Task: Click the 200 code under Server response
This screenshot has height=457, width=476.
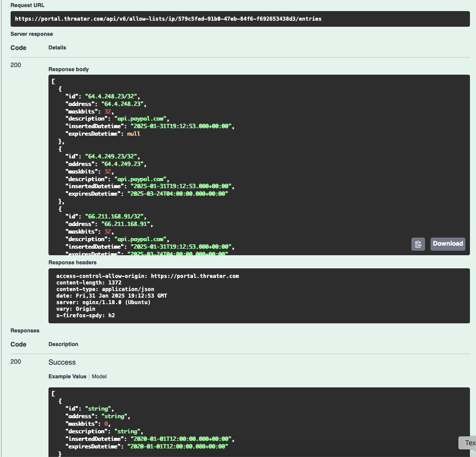Action: pyautogui.click(x=16, y=65)
